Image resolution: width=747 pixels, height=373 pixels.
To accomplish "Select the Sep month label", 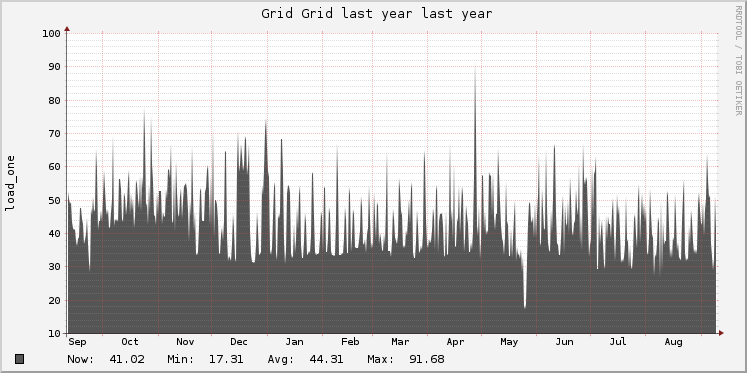I will (77, 342).
